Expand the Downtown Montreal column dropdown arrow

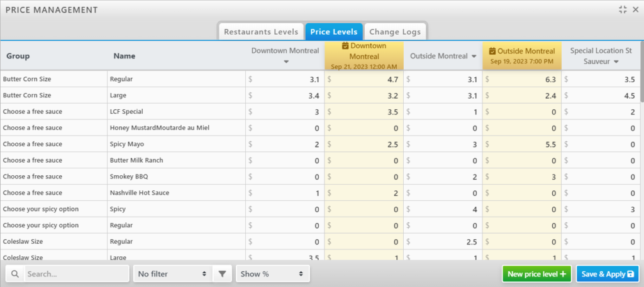(286, 62)
